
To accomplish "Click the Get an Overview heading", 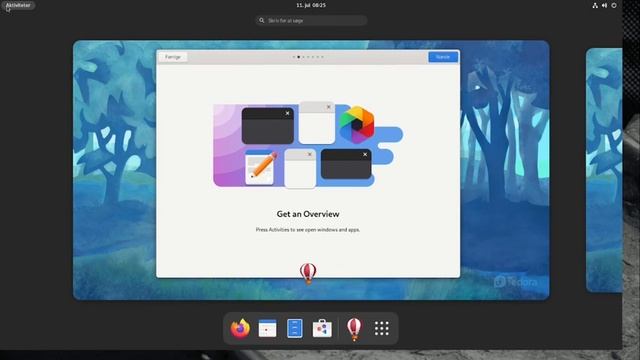I will click(x=308, y=214).
